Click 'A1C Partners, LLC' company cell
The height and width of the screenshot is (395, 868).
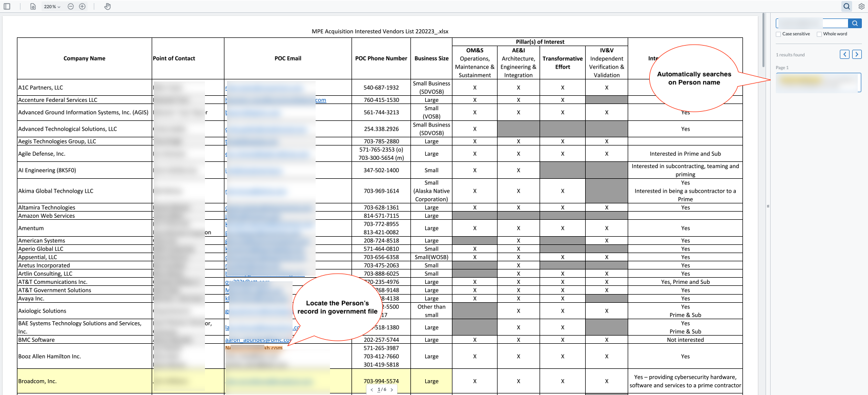[85, 88]
